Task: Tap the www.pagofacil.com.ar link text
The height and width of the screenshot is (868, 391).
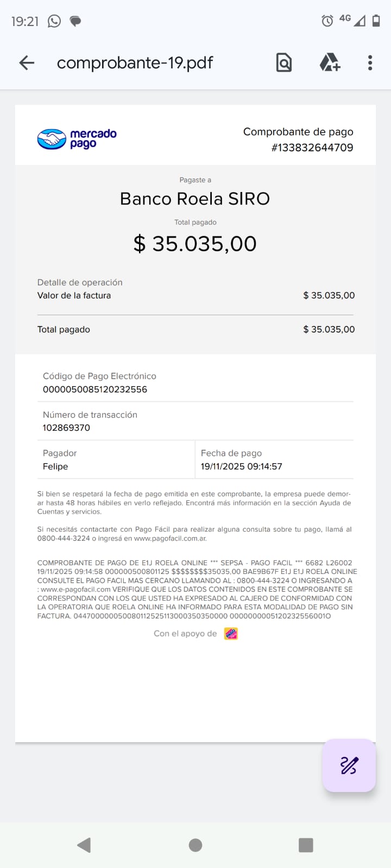Action: click(x=169, y=539)
